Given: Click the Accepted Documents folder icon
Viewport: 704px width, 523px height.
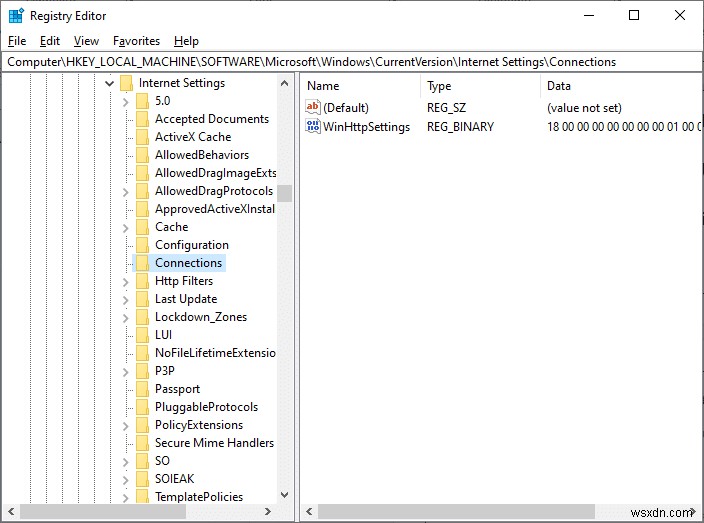Looking at the screenshot, I should pos(143,119).
